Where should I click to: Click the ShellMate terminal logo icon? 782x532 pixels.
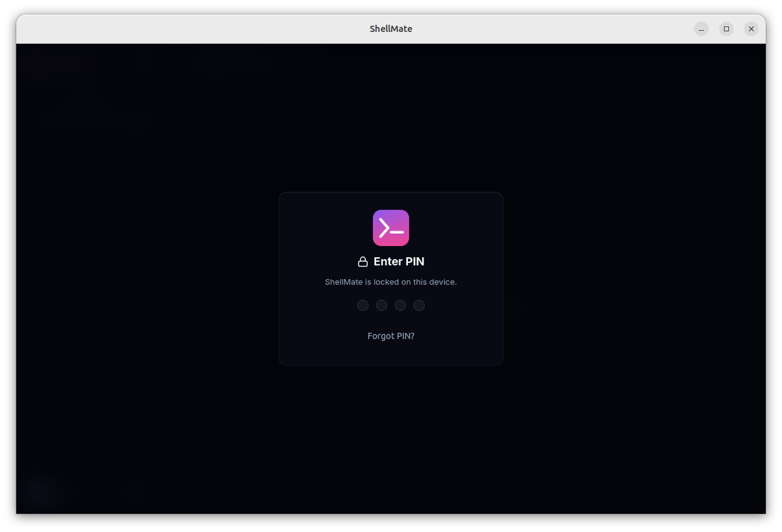(391, 228)
